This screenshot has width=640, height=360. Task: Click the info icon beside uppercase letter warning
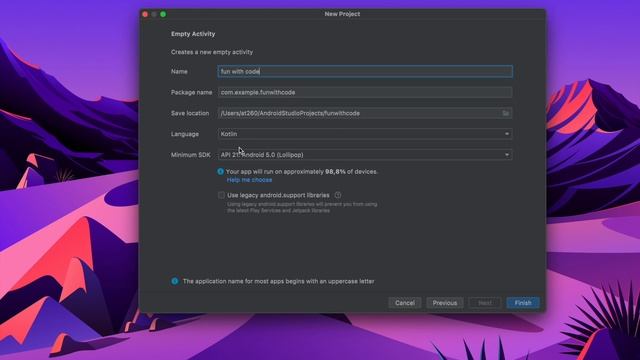coord(175,281)
